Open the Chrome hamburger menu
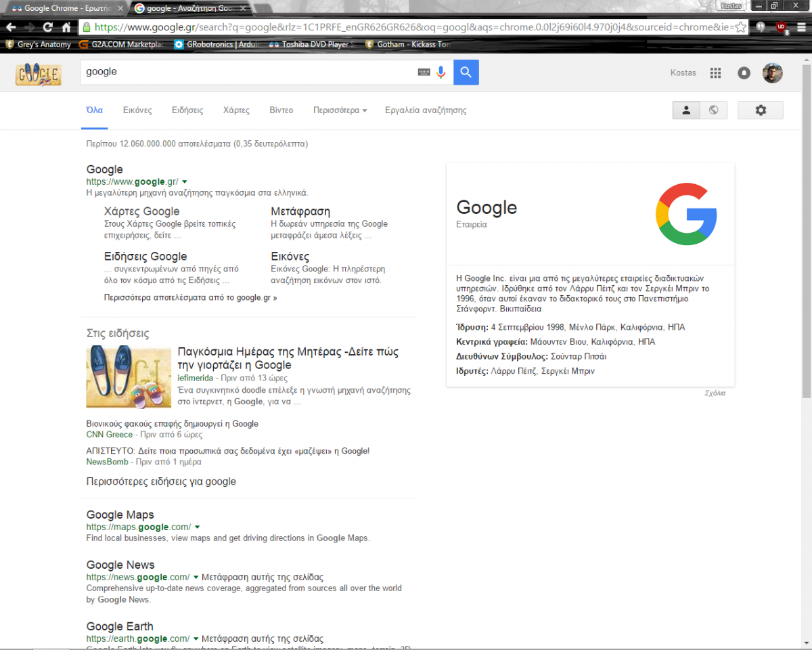This screenshot has height=650, width=812. click(801, 27)
